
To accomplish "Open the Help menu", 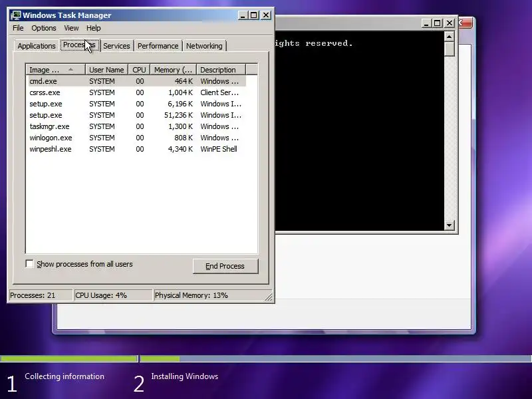I will click(93, 28).
